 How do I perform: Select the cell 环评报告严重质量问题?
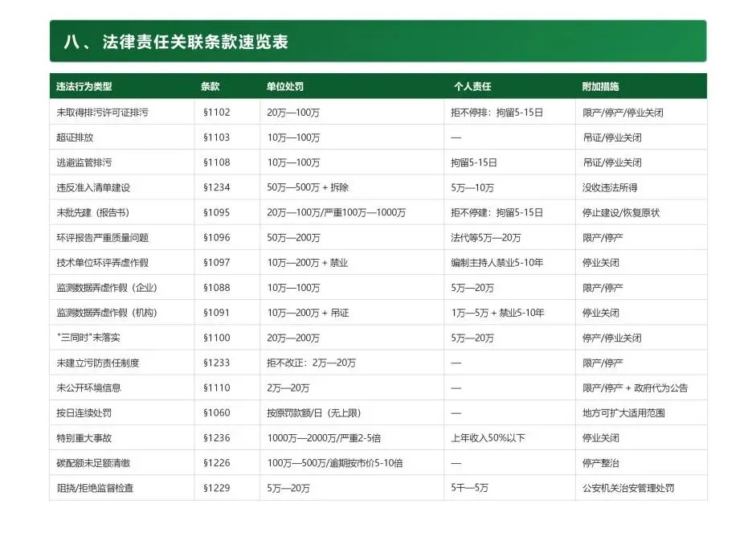pyautogui.click(x=102, y=238)
